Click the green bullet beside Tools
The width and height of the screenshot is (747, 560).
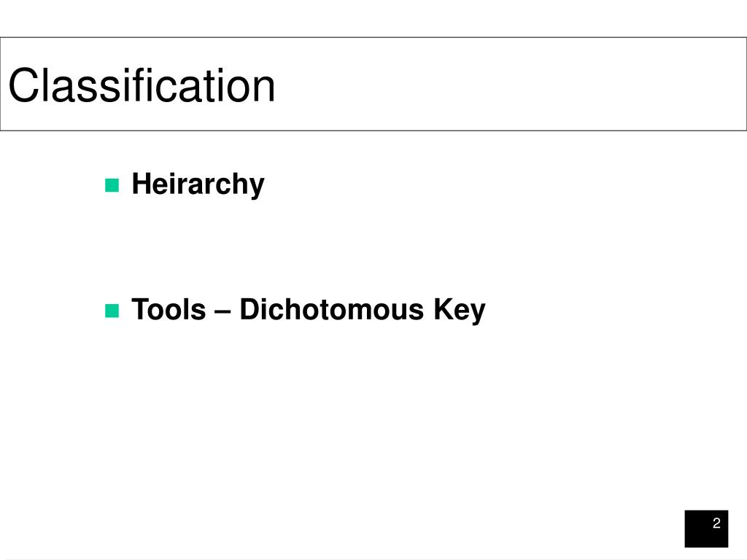(x=112, y=311)
